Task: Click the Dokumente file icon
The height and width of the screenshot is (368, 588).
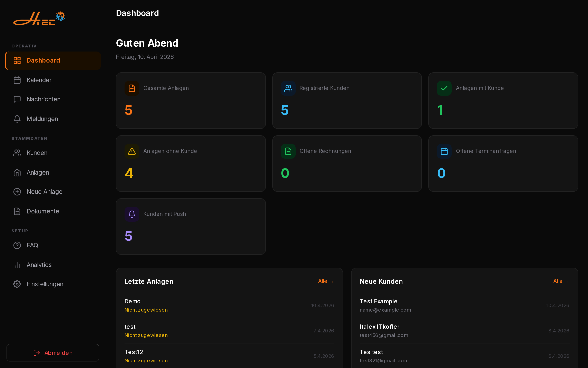Action: point(17,211)
